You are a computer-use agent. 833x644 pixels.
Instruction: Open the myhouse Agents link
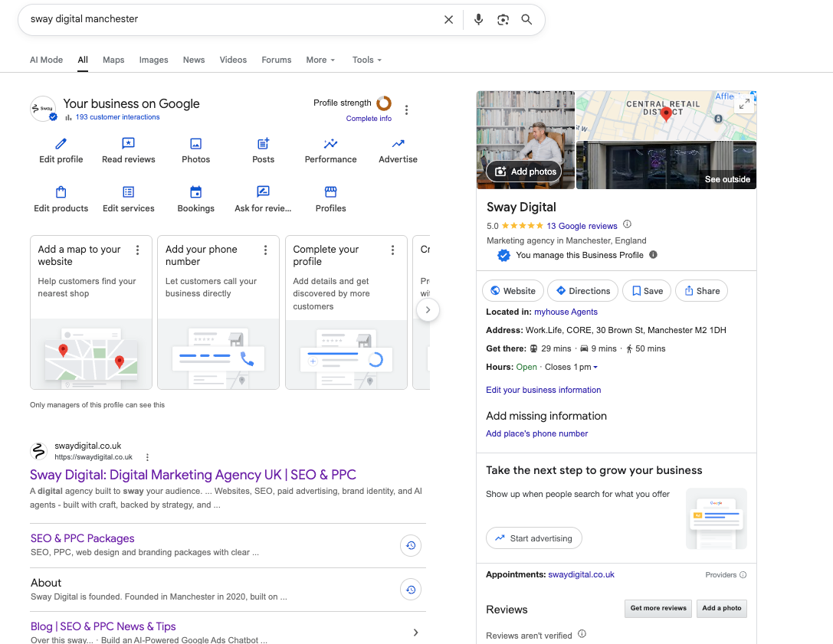click(566, 312)
